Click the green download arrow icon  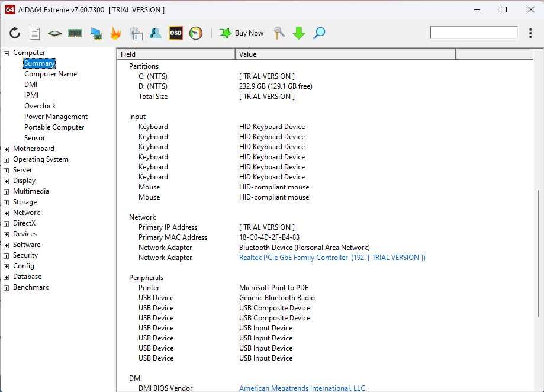point(299,33)
